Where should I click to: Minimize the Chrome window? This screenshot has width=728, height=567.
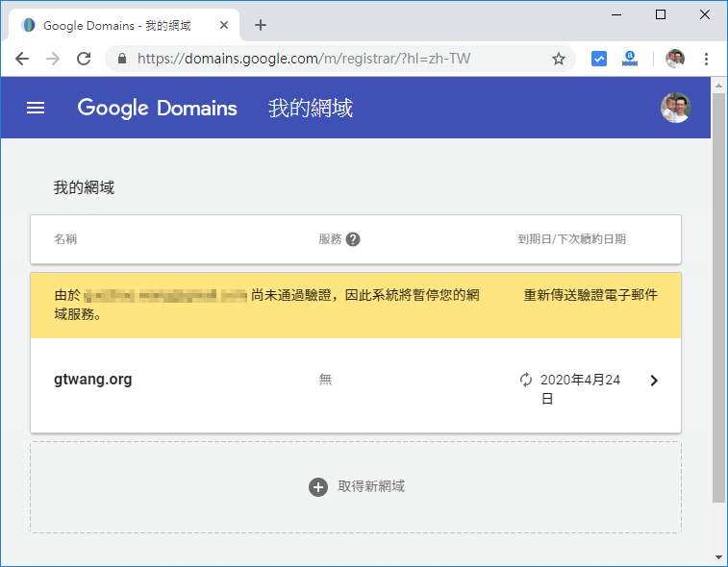(x=616, y=14)
